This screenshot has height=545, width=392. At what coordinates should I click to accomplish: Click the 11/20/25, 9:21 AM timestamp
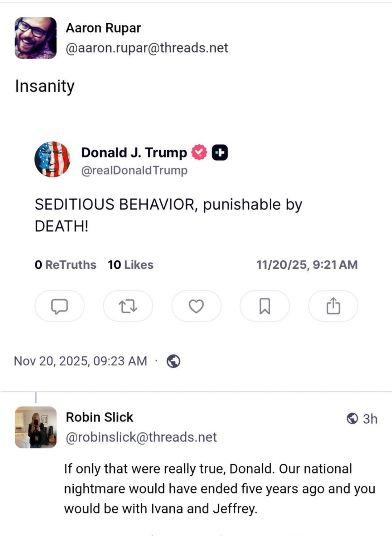click(307, 265)
